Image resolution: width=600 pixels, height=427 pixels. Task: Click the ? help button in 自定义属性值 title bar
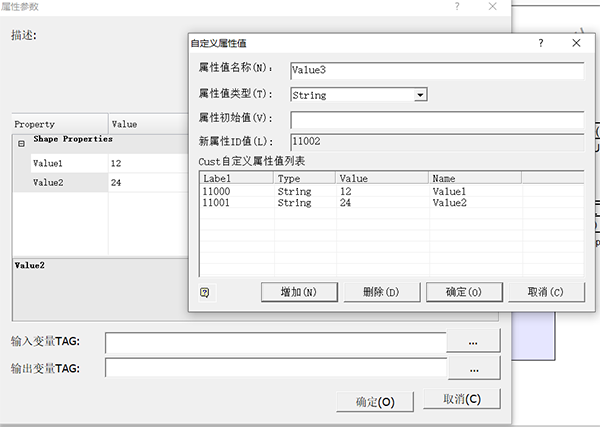click(x=541, y=44)
